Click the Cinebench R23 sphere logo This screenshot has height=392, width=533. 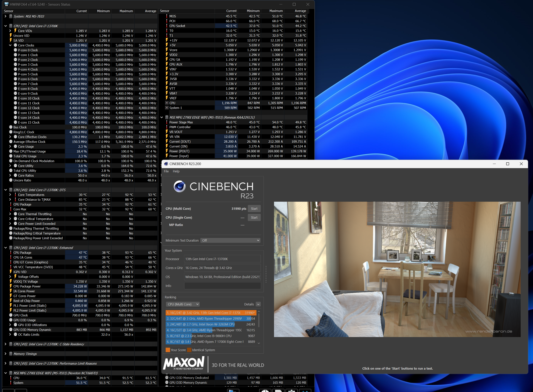pyautogui.click(x=180, y=186)
